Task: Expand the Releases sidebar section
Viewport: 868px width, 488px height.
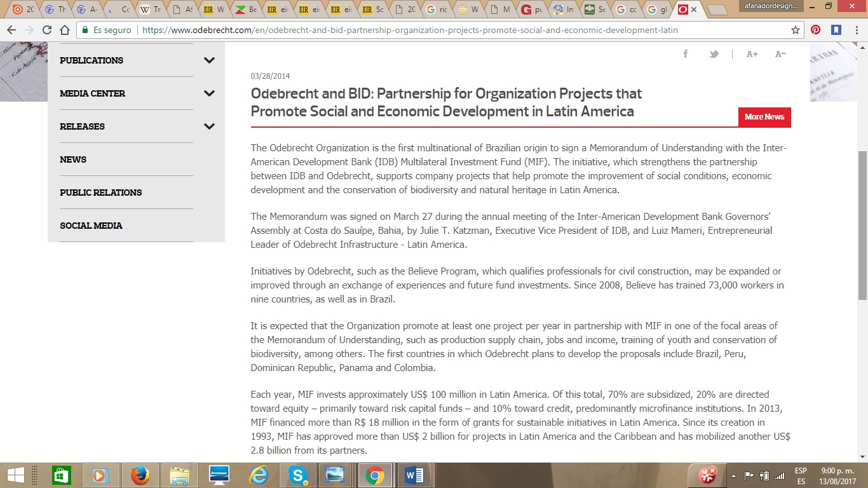Action: coord(209,126)
